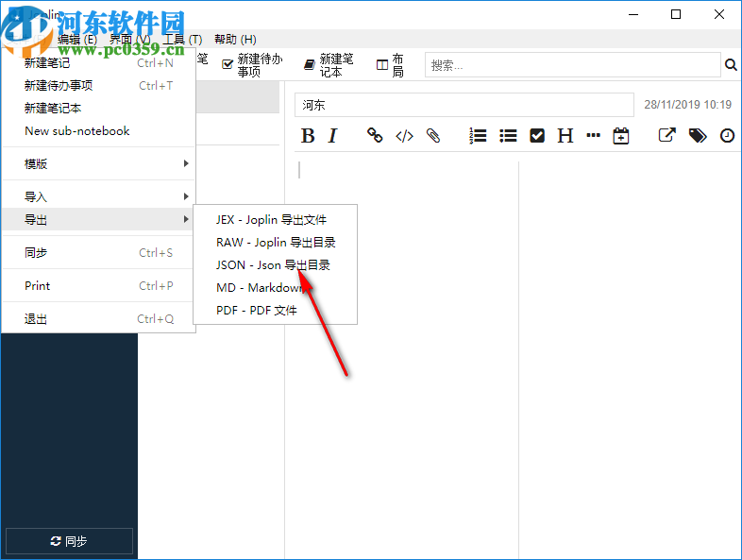
Task: Click the 新建笔记本 toolbar button
Action: pyautogui.click(x=329, y=65)
